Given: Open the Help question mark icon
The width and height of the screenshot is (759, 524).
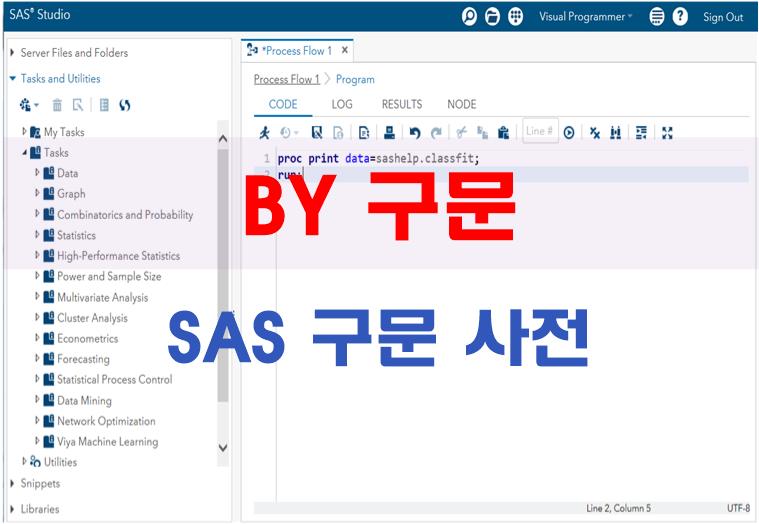Looking at the screenshot, I should coord(680,16).
